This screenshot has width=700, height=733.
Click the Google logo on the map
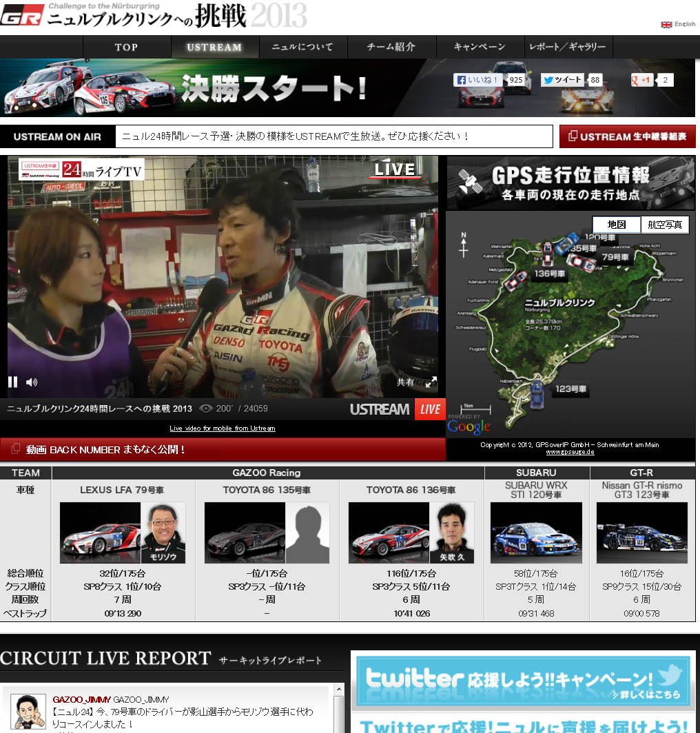point(469,426)
